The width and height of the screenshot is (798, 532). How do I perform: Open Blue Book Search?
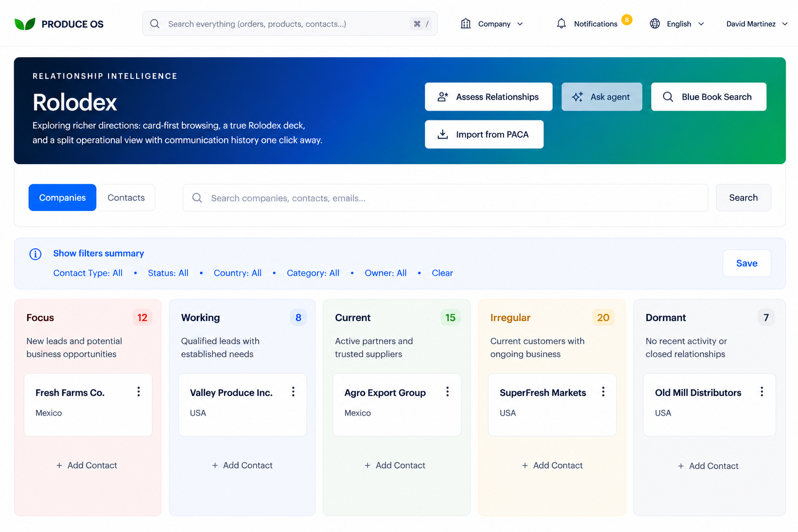coord(709,97)
